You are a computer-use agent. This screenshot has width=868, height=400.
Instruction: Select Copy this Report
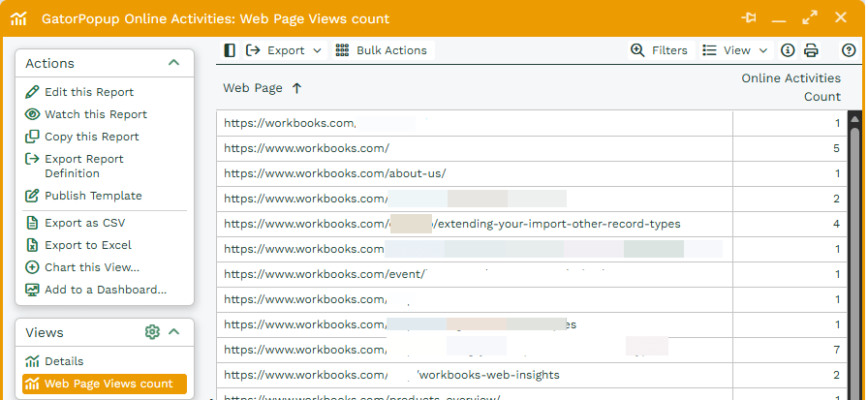(x=91, y=137)
